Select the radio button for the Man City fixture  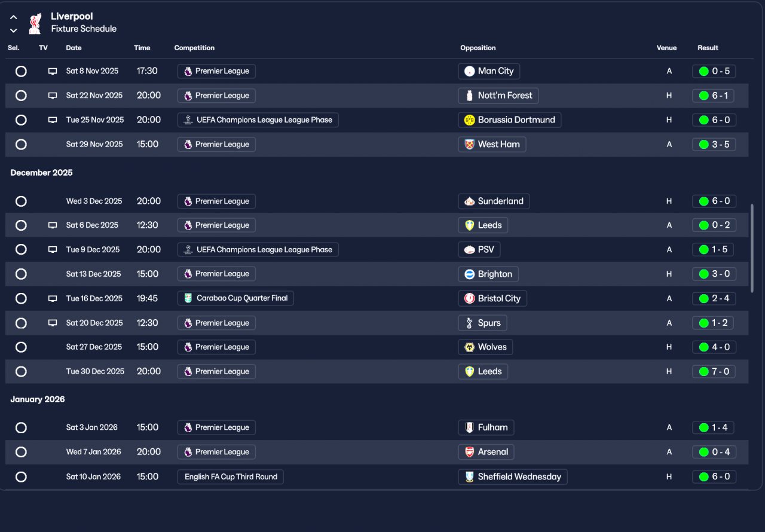[x=21, y=71]
